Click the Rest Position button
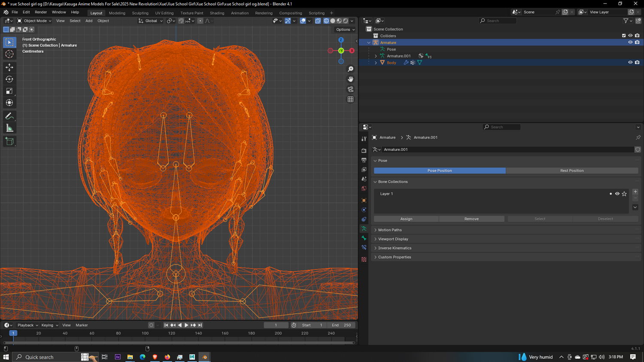This screenshot has width=644, height=362. pos(571,171)
